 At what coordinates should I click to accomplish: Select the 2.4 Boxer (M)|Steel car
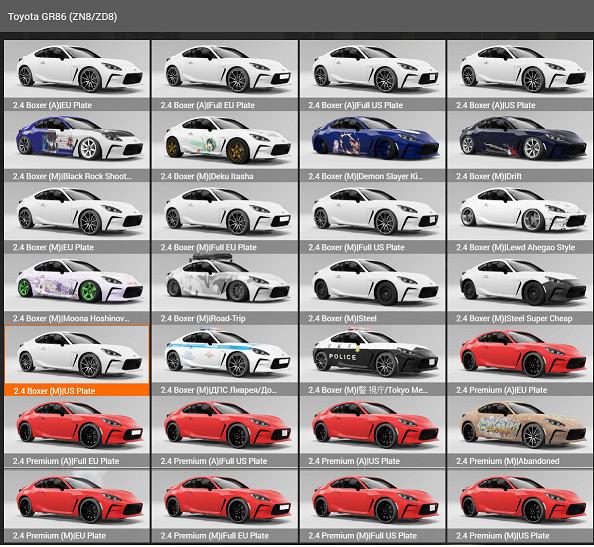pos(372,289)
